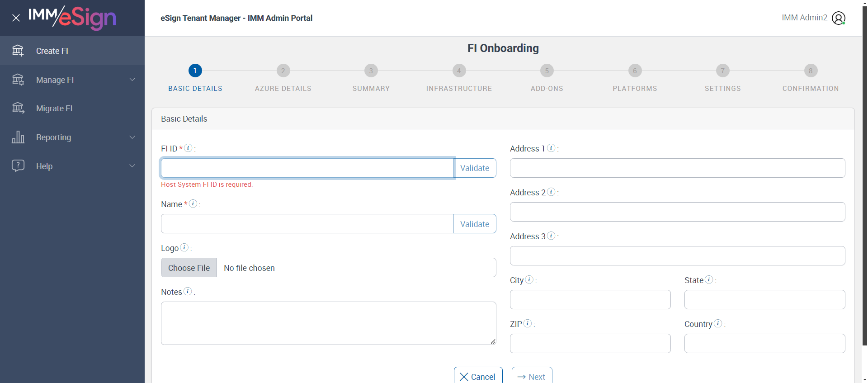This screenshot has width=868, height=383.
Task: Select Migrate FI in the sidebar
Action: (x=54, y=109)
